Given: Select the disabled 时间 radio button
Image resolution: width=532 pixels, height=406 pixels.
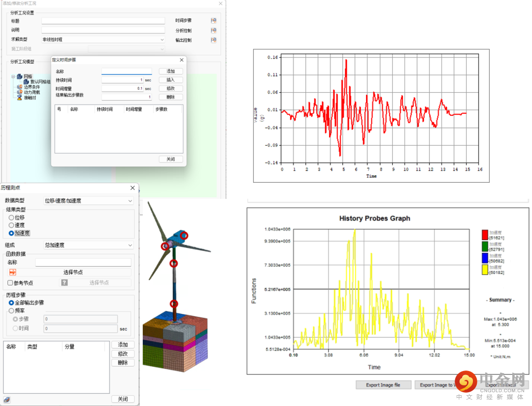Looking at the screenshot, I should pyautogui.click(x=15, y=328).
